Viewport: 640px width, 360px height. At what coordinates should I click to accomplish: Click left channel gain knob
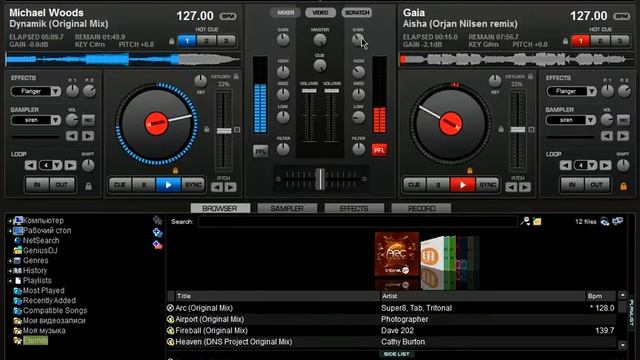click(283, 40)
